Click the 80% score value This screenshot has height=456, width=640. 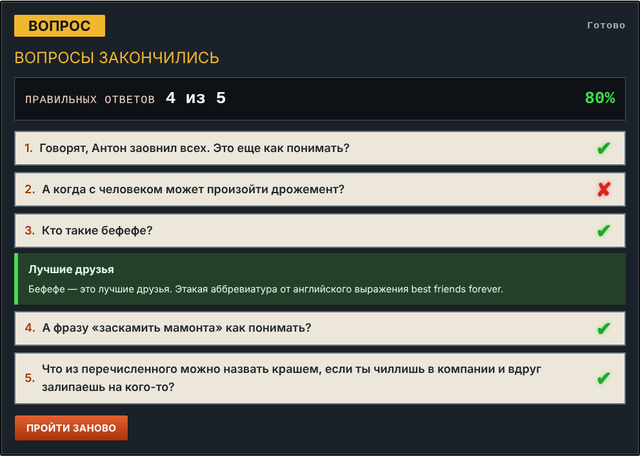pos(600,98)
